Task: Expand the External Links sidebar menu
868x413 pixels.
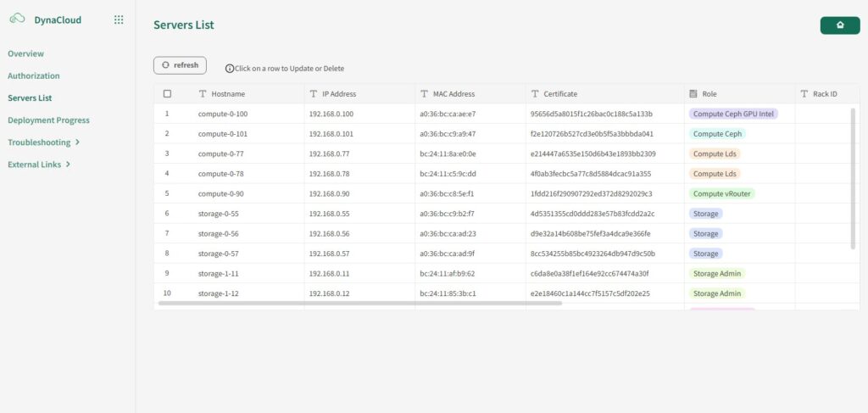Action: tap(38, 165)
